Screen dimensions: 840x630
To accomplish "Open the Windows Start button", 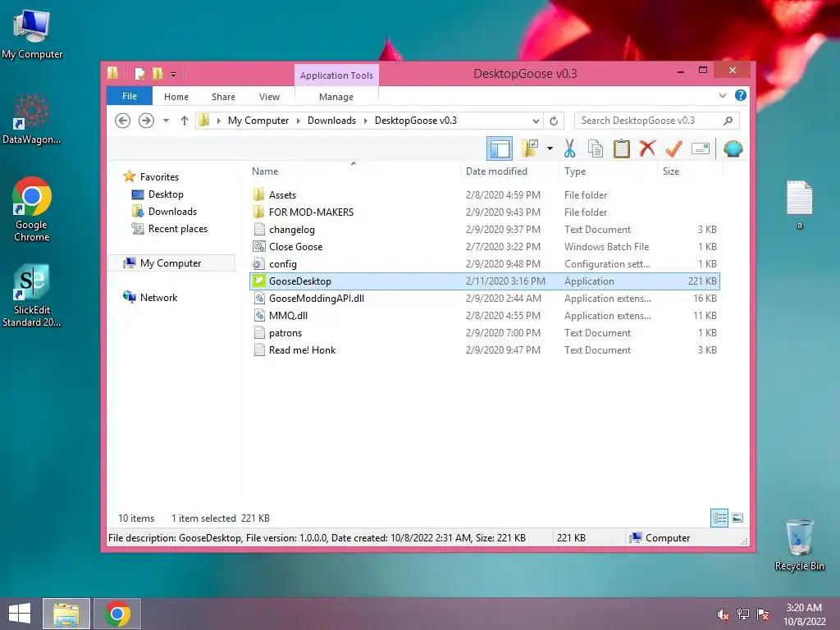I will click(x=20, y=614).
